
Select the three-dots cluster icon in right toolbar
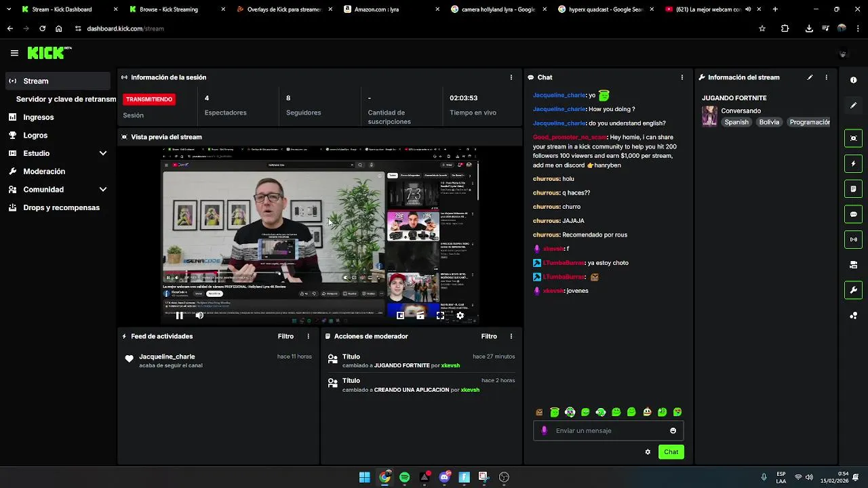point(853,315)
